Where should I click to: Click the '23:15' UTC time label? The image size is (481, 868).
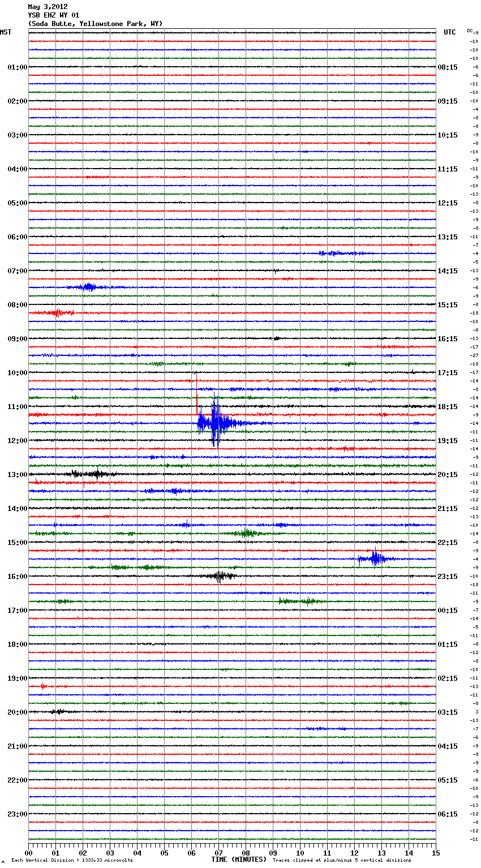448,577
